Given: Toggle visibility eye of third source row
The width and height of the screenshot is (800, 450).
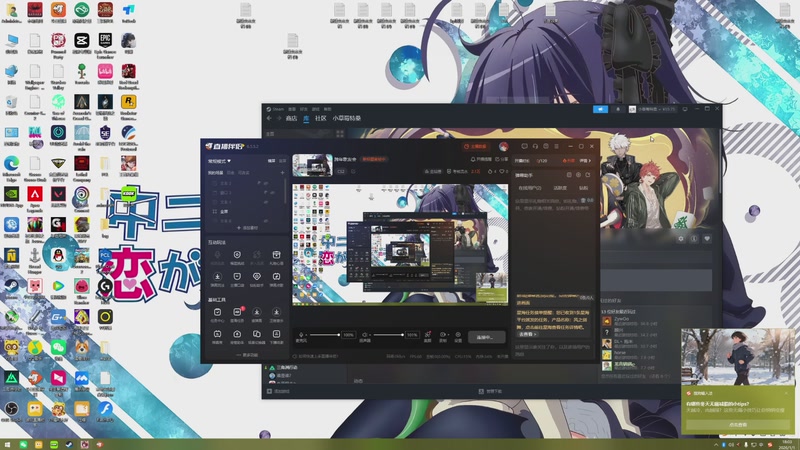Looking at the screenshot, I should click(266, 202).
